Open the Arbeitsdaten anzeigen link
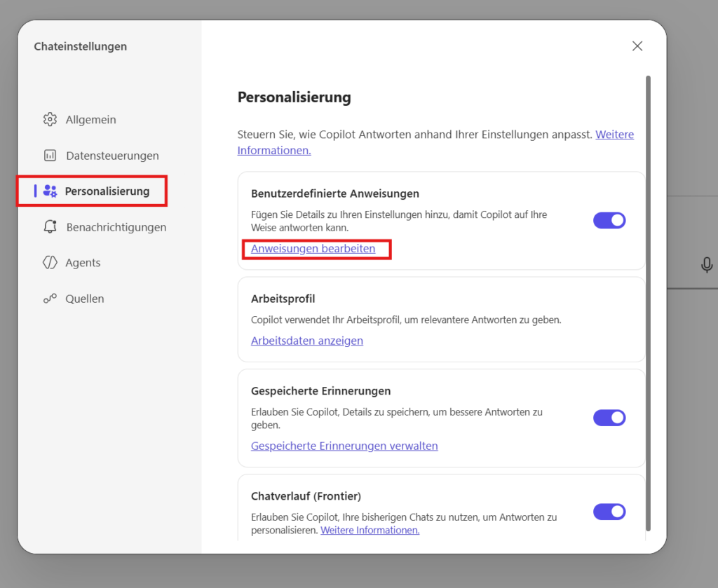Screen dimensions: 718x588 307,341
